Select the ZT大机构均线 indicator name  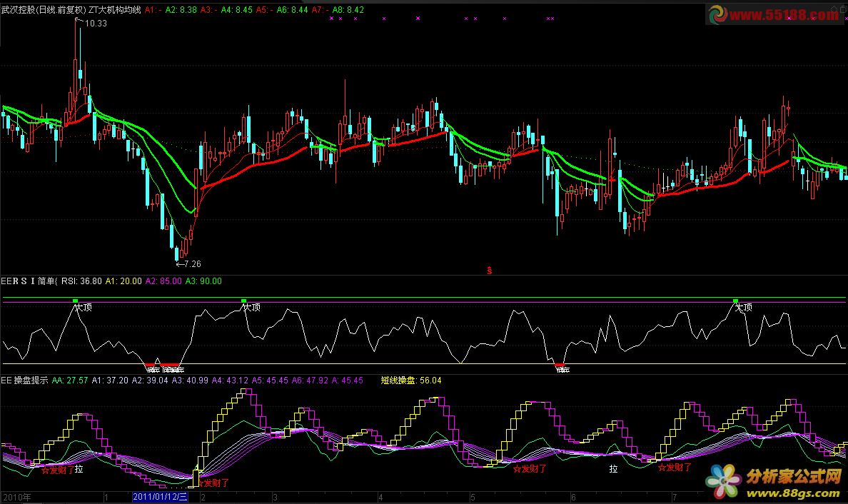pyautogui.click(x=115, y=10)
